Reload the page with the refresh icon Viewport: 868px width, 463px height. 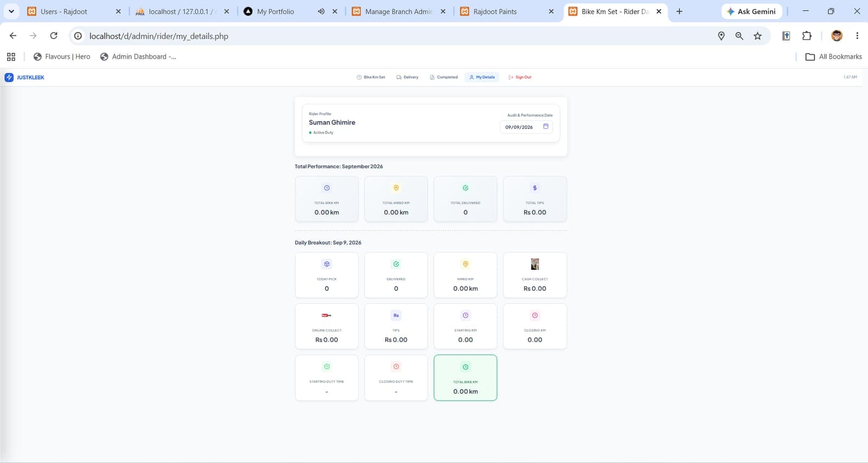click(54, 36)
